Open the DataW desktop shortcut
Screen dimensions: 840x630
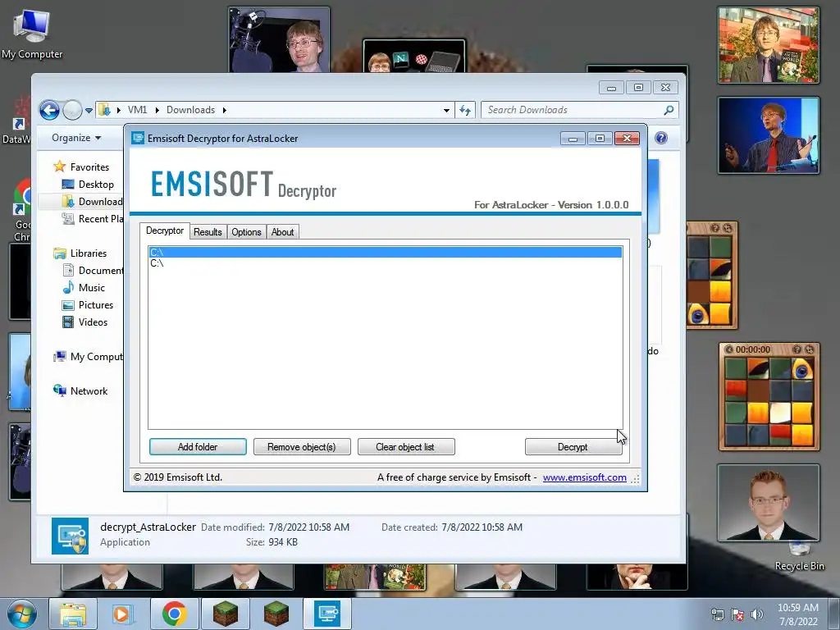(x=16, y=121)
